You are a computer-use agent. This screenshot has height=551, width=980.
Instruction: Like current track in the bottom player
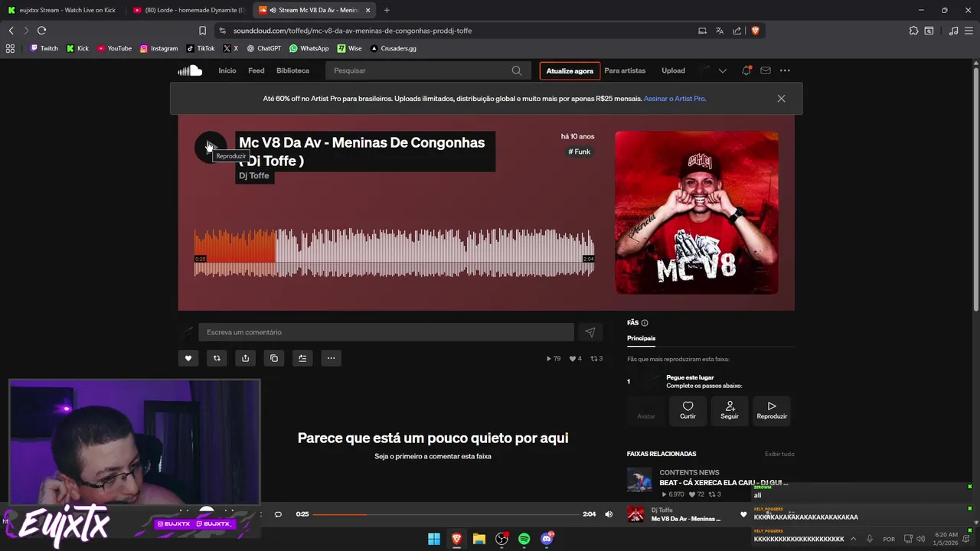click(743, 514)
